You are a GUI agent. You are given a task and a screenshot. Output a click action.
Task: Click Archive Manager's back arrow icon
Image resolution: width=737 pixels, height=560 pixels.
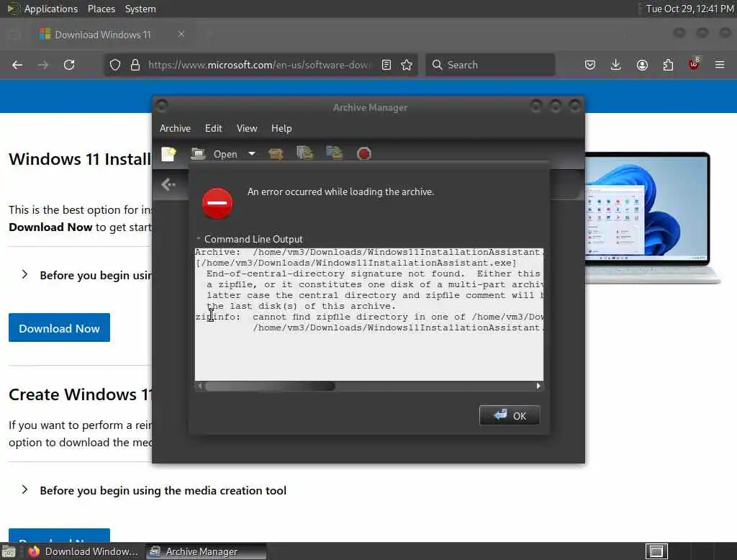[168, 184]
